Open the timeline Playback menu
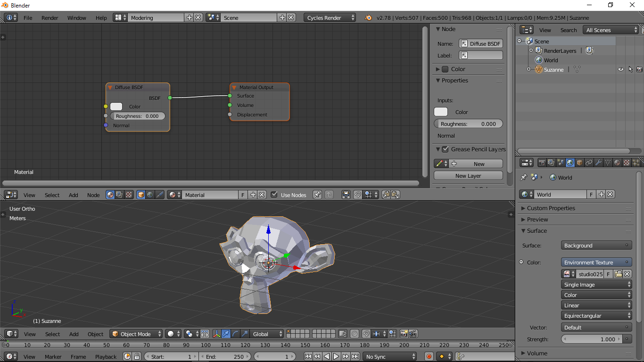Viewport: 644px width, 362px height. [106, 357]
